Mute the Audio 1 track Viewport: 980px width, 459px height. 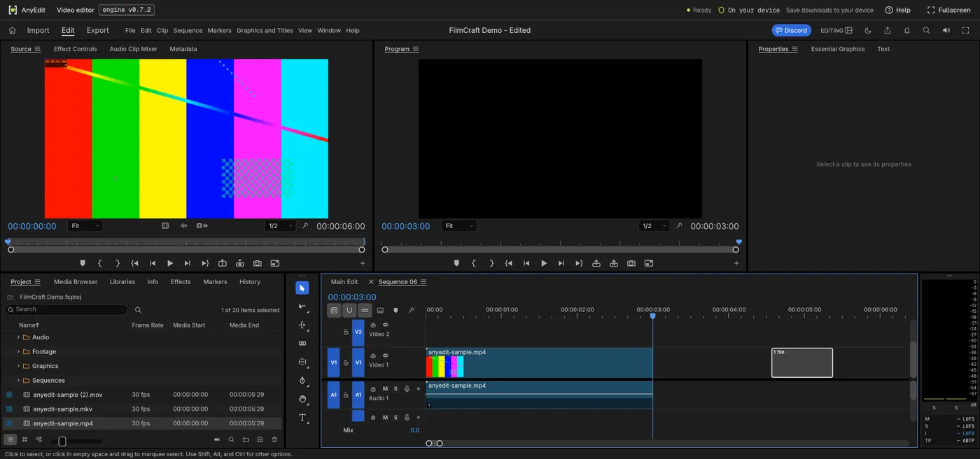point(385,388)
